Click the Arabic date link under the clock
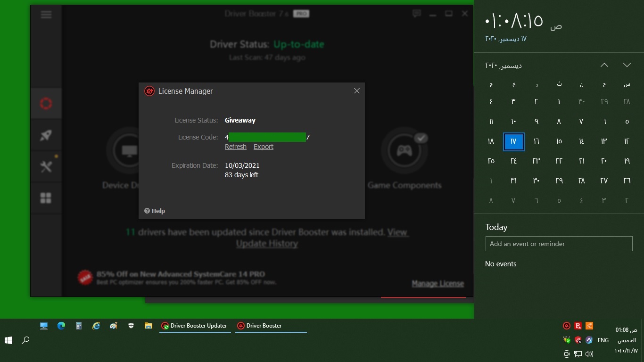644x362 pixels. (x=506, y=39)
